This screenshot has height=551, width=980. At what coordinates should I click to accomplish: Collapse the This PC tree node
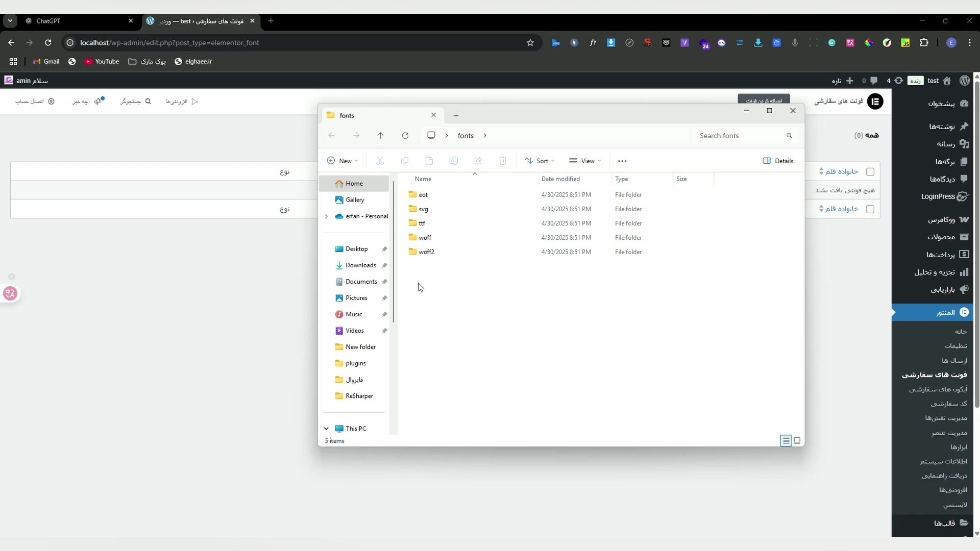327,429
